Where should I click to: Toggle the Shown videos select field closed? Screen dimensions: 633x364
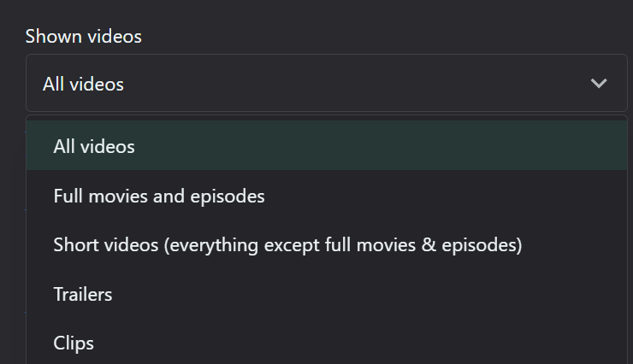click(x=327, y=83)
